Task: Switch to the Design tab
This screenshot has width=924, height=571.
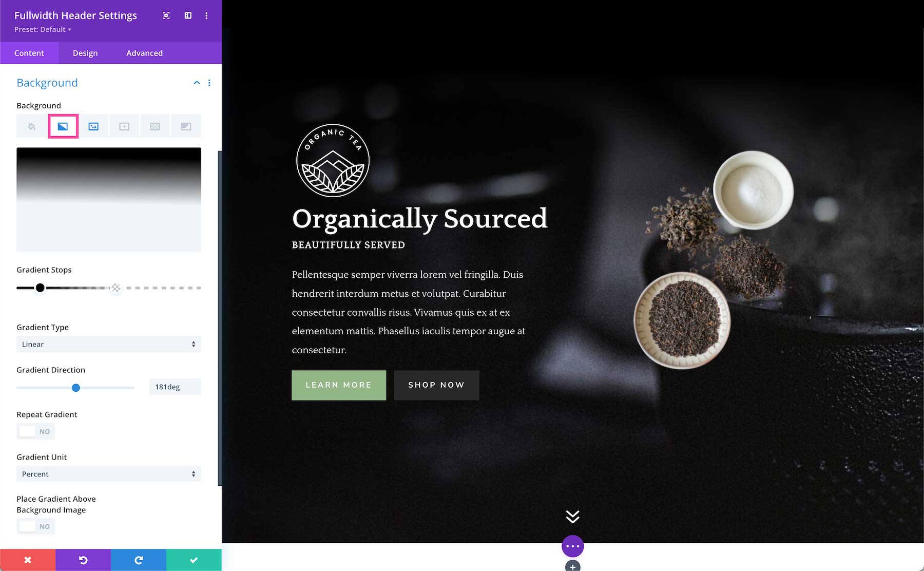Action: pyautogui.click(x=85, y=53)
